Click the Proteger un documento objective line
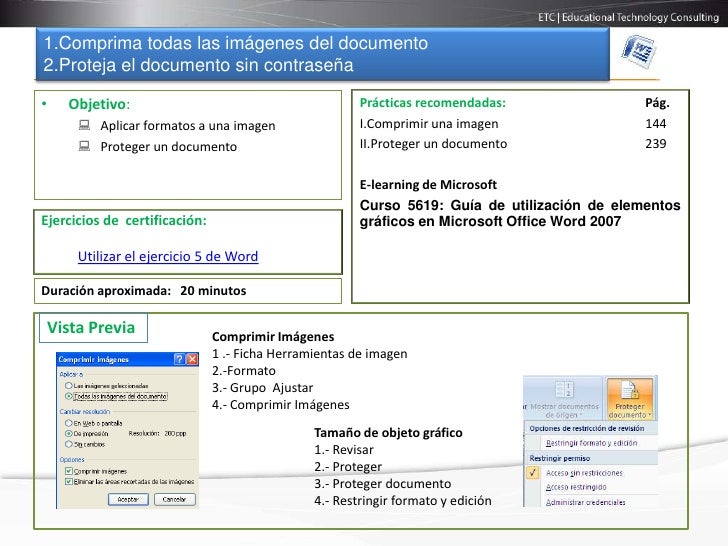728x546 pixels. tap(169, 147)
